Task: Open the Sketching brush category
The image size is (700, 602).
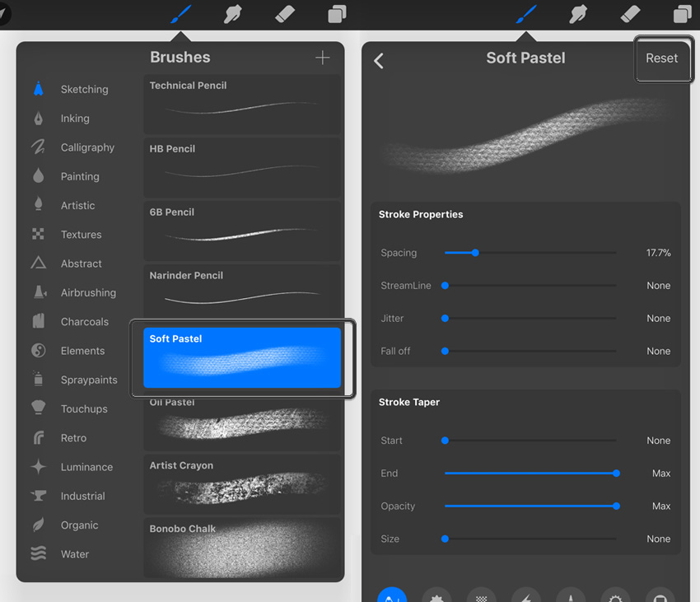Action: pyautogui.click(x=73, y=89)
